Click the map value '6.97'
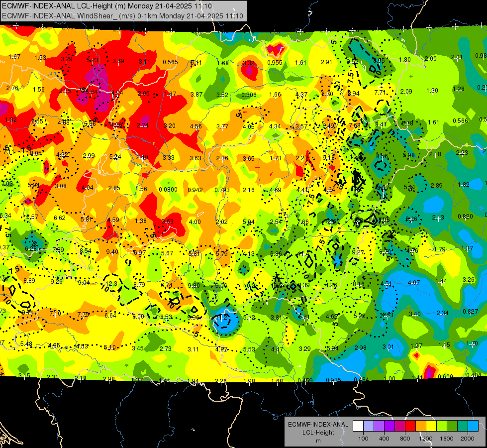Screen dimensions: 487x448 click(139, 253)
